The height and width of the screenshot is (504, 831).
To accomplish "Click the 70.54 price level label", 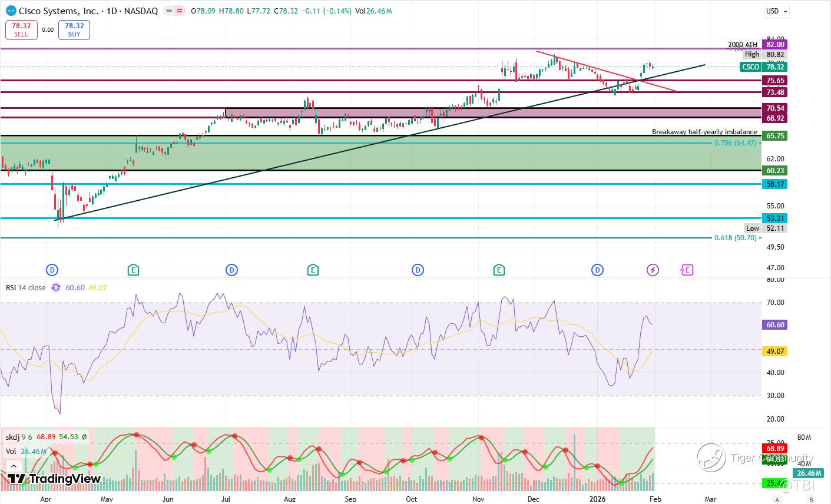I will click(x=775, y=108).
